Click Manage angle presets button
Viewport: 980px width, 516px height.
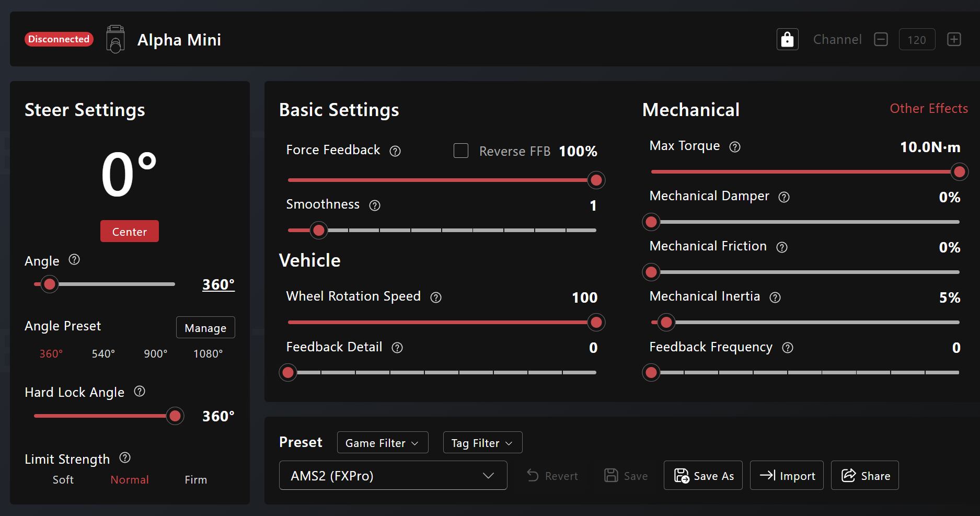(x=205, y=327)
